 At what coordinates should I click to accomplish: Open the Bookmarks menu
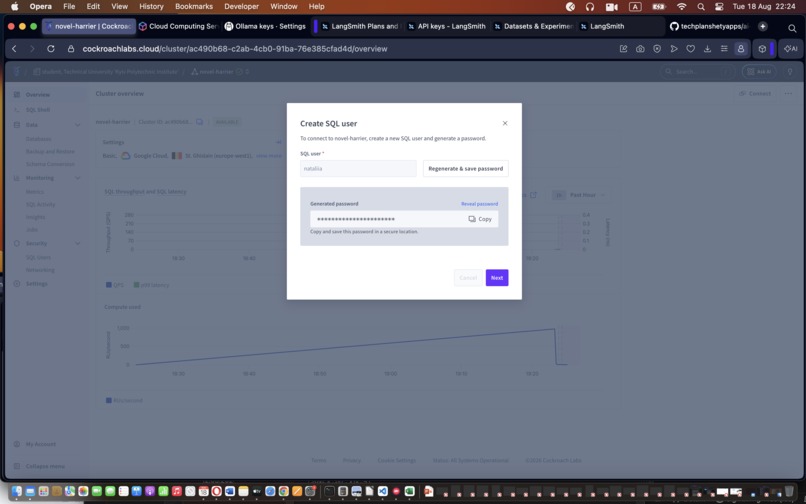click(194, 7)
